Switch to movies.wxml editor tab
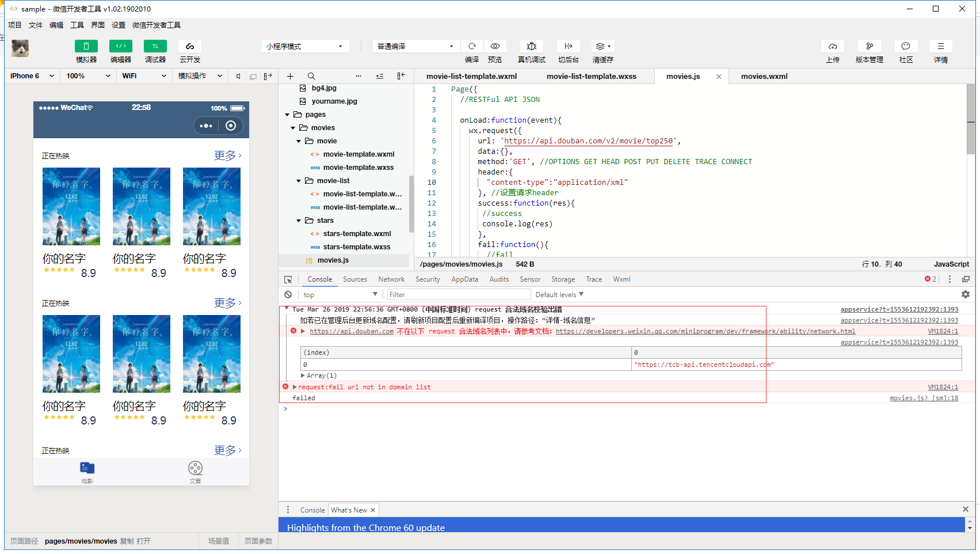The image size is (980, 554). 764,76
